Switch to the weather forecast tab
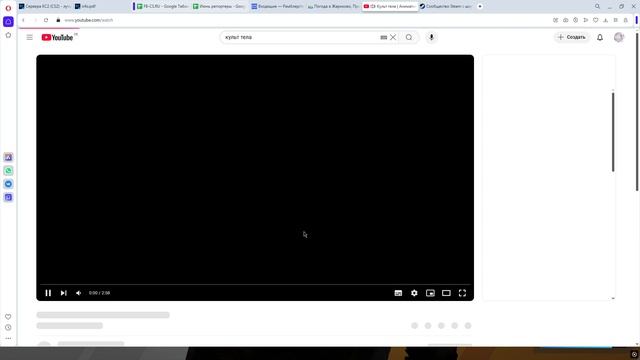The image size is (640, 360). [x=333, y=7]
